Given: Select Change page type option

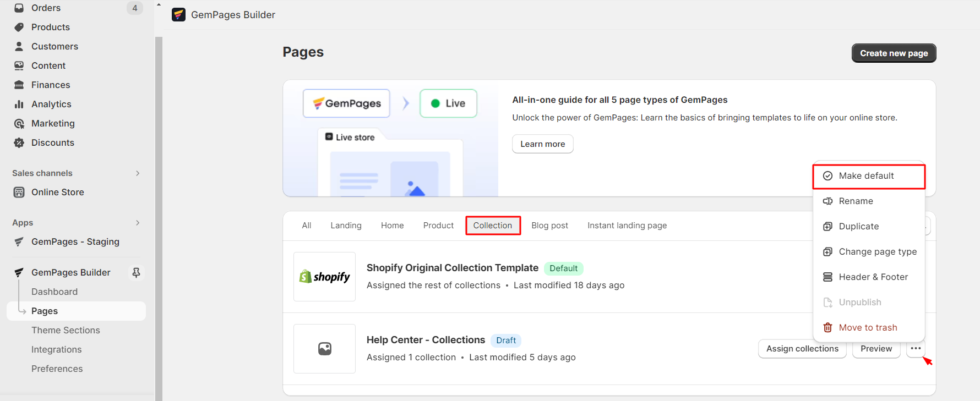Looking at the screenshot, I should pyautogui.click(x=878, y=252).
